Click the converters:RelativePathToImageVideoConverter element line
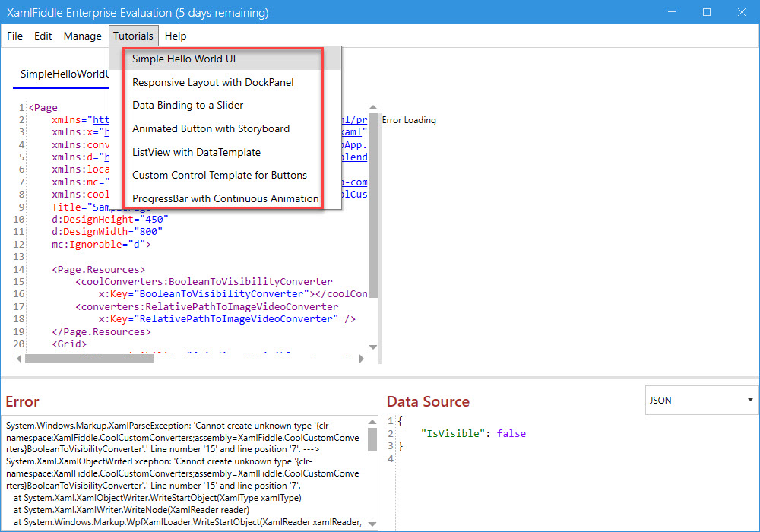760x532 pixels. pos(207,307)
